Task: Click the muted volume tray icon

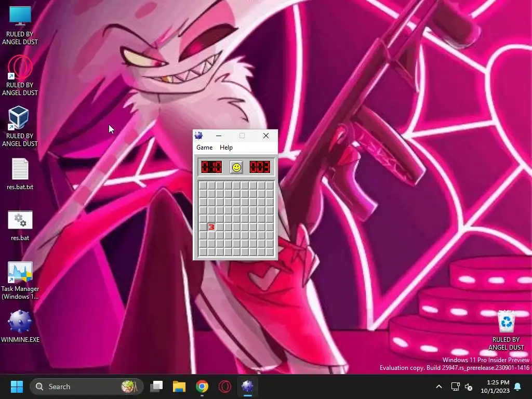Action: pyautogui.click(x=469, y=387)
